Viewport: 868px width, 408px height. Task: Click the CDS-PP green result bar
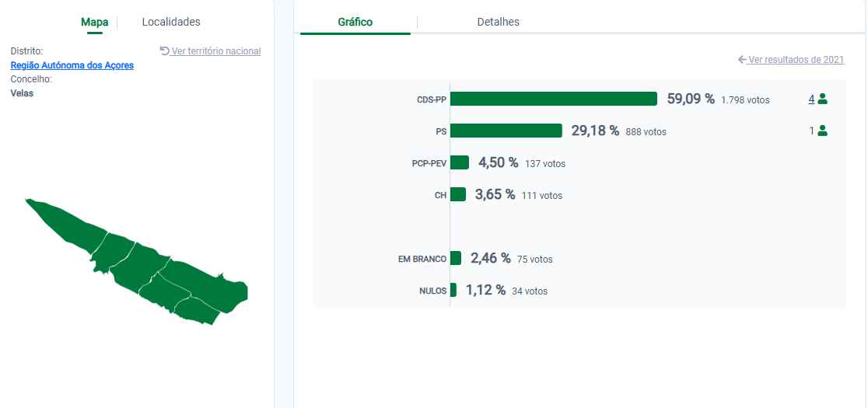[553, 99]
